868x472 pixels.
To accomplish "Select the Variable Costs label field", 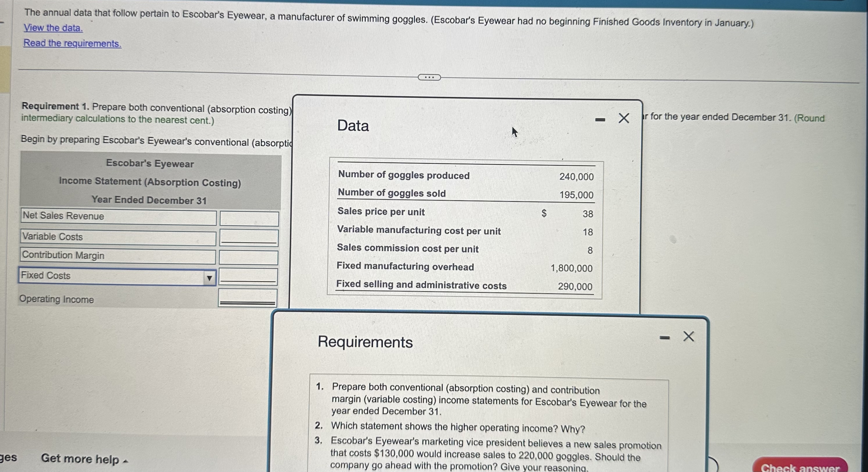I will 118,237.
